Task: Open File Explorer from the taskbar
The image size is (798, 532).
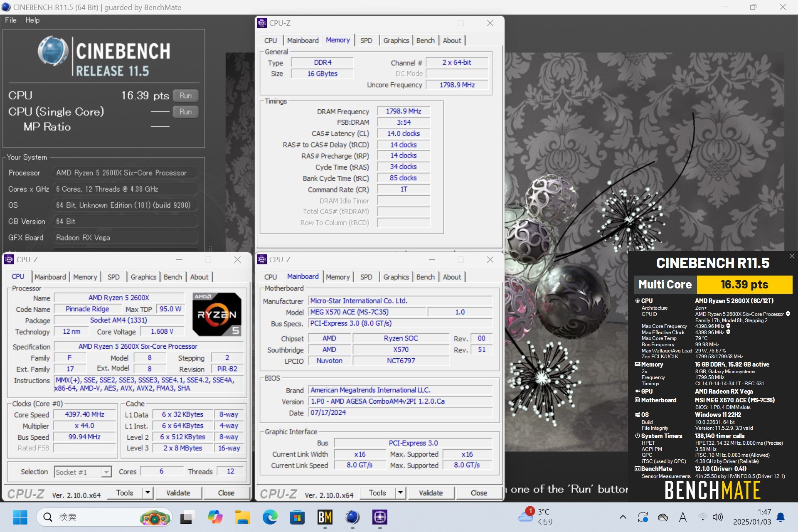Action: coord(242,517)
